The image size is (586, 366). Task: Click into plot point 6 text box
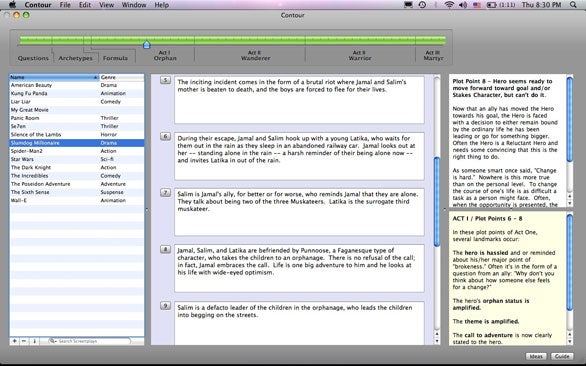click(x=299, y=156)
